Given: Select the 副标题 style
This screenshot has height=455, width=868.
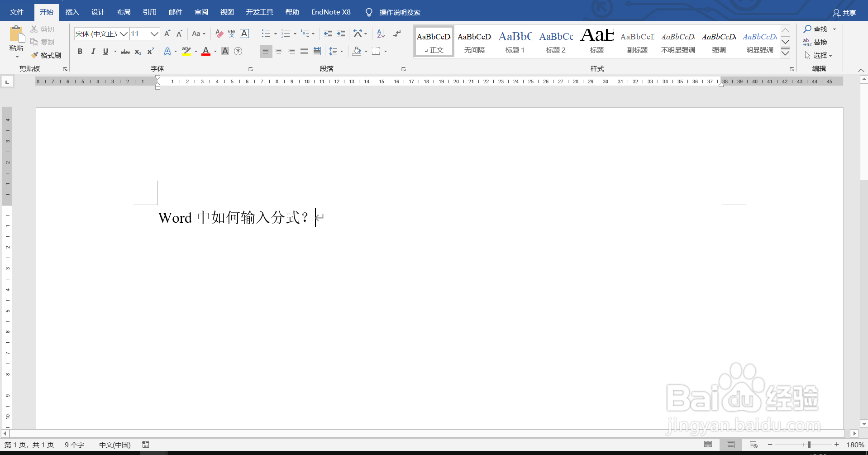Looking at the screenshot, I should [x=637, y=42].
